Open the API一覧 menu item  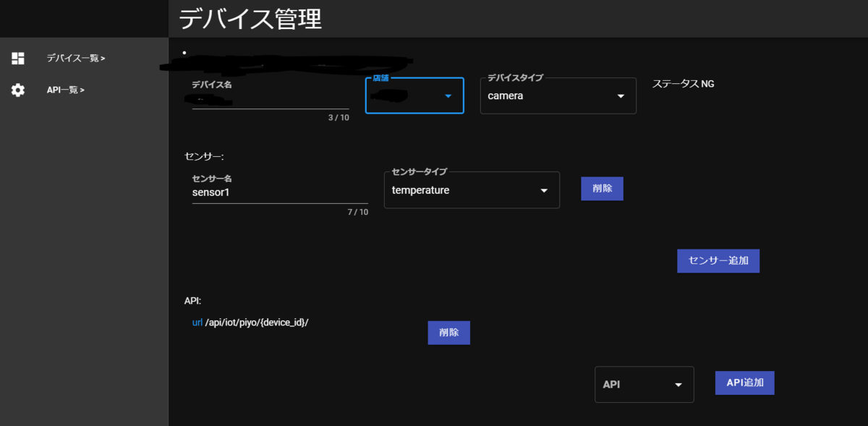[66, 90]
